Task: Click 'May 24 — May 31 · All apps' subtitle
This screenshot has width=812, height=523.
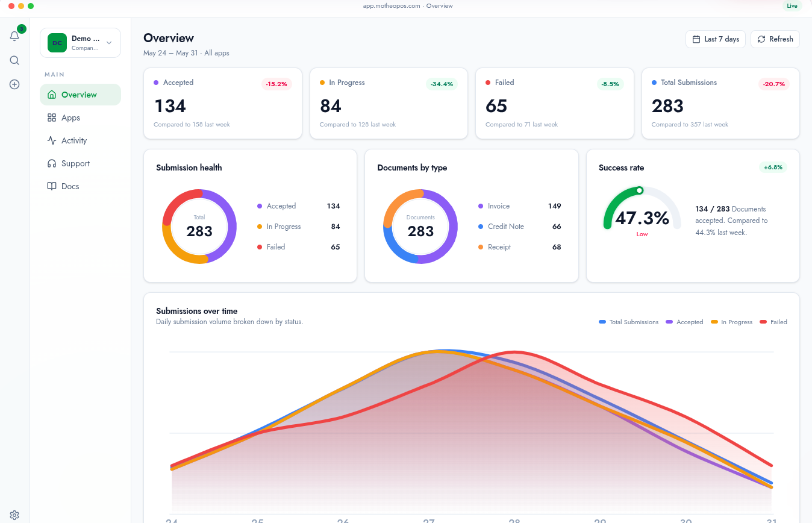Action: pos(186,53)
